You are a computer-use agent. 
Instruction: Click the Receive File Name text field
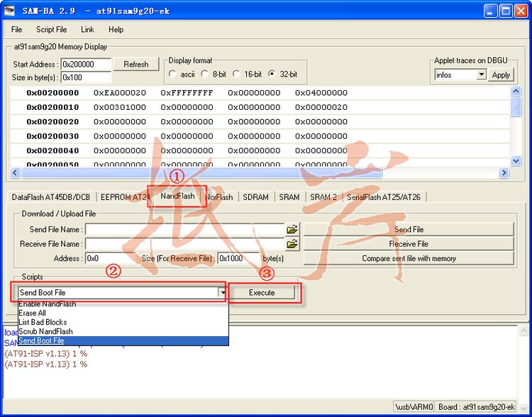(185, 244)
